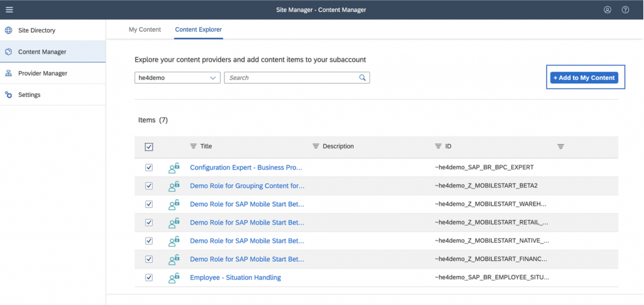Click role icon in the NATIVE row
644x305 pixels.
point(174,241)
